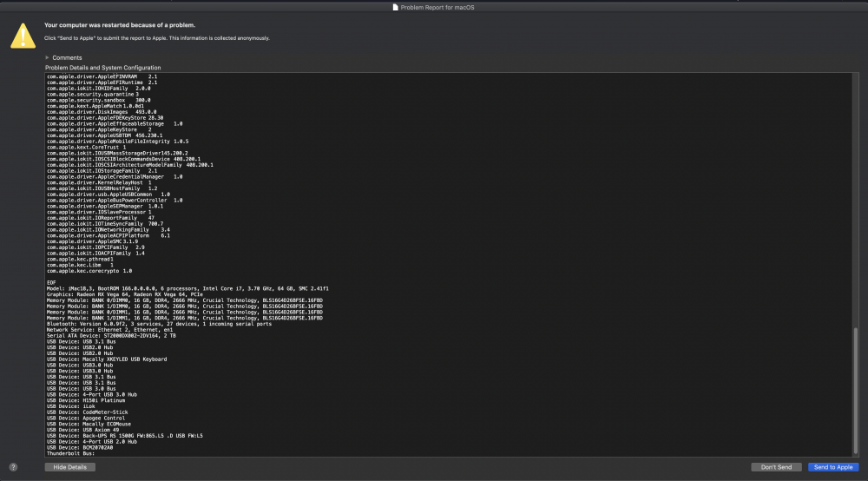Click the line com.apple.driver.DiskImages 493.0.0
Screen dimensions: 868x481
point(102,112)
